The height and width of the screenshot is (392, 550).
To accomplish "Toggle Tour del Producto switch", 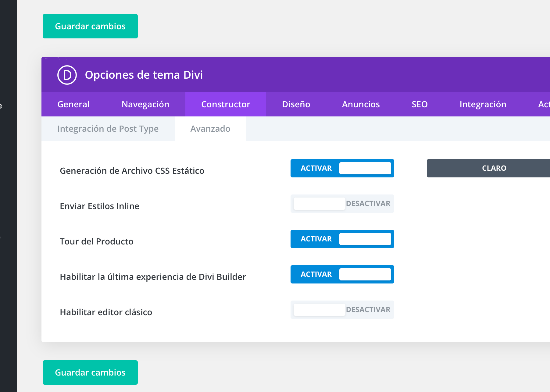I will click(342, 239).
